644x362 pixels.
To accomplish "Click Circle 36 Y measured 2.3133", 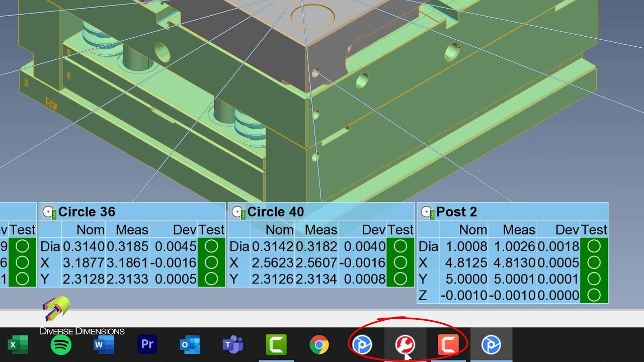I will pos(127,279).
